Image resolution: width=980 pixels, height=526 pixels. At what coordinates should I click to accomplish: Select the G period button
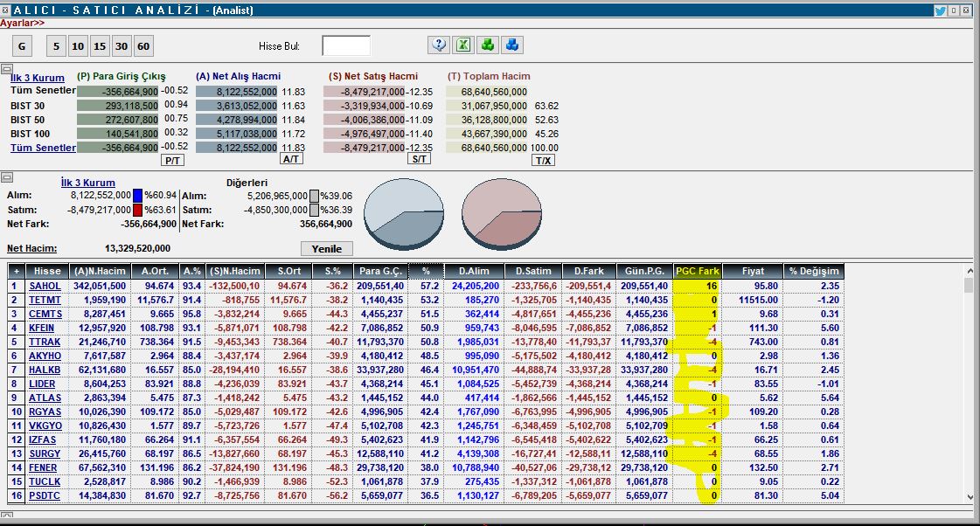[x=23, y=46]
